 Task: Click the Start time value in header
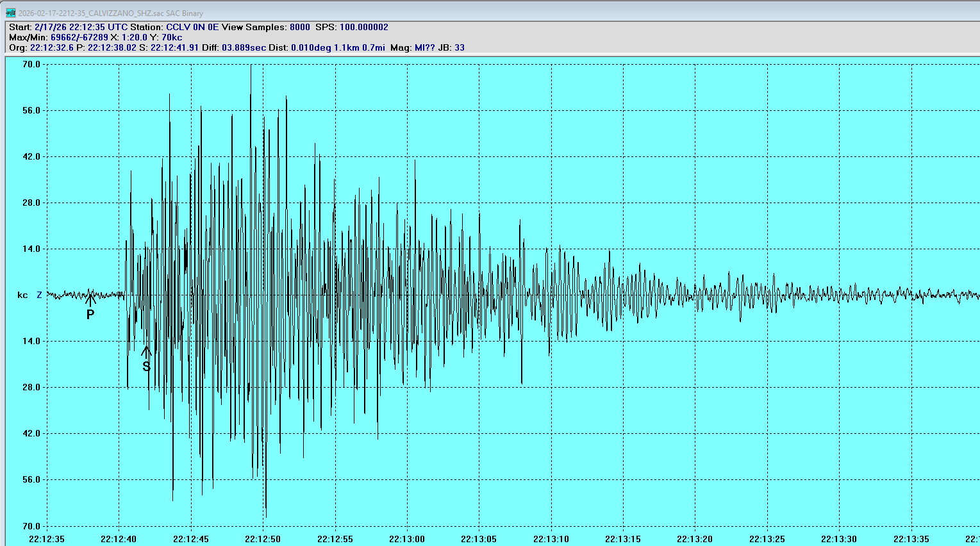81,27
